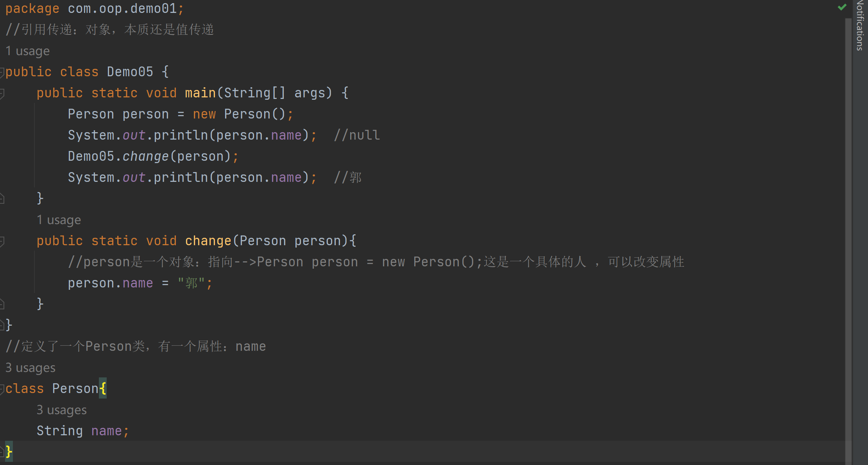
Task: Click the editor vertical scrollbar
Action: pyautogui.click(x=848, y=235)
